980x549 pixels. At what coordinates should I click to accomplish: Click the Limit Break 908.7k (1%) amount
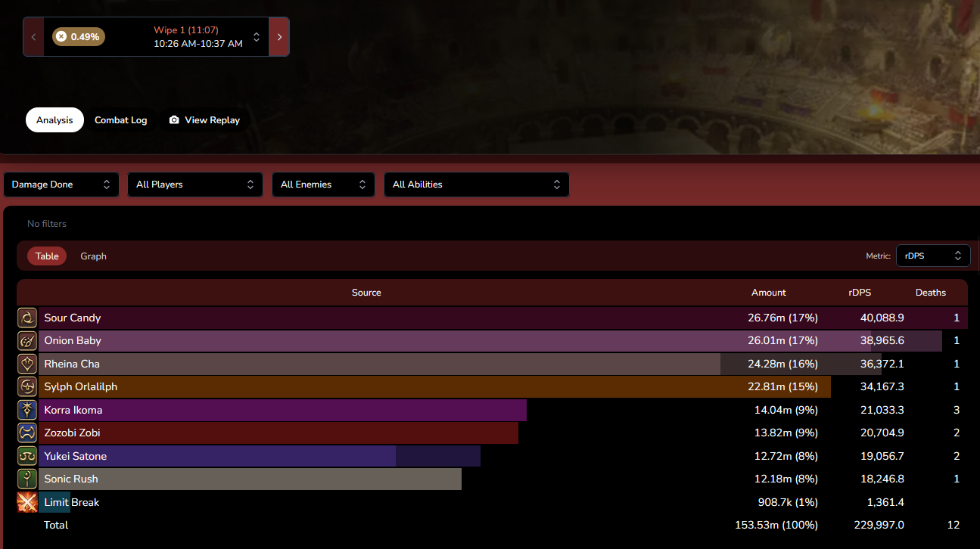coord(788,502)
